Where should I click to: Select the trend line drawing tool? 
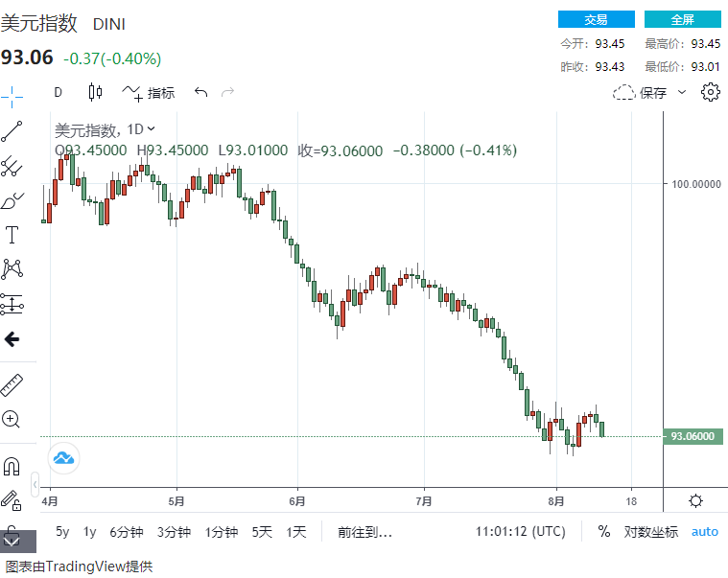12,131
